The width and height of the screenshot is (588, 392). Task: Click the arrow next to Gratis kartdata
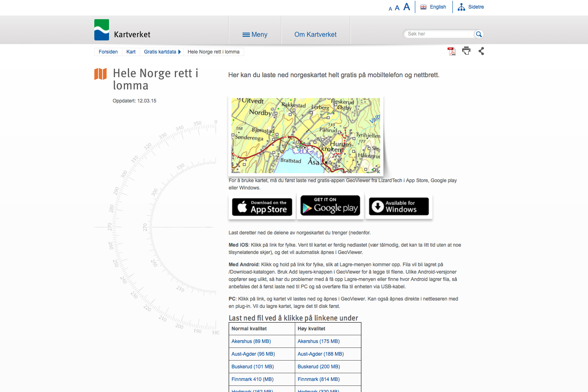(x=180, y=52)
